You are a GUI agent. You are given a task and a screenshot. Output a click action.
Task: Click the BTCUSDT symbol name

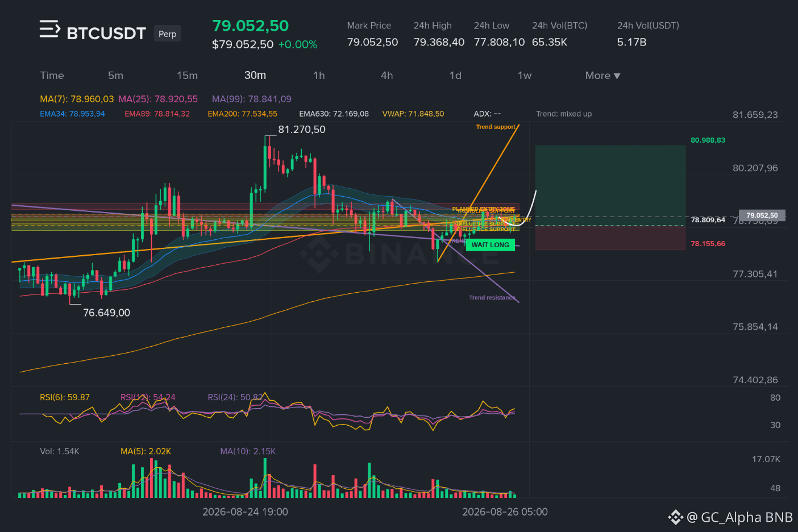106,34
